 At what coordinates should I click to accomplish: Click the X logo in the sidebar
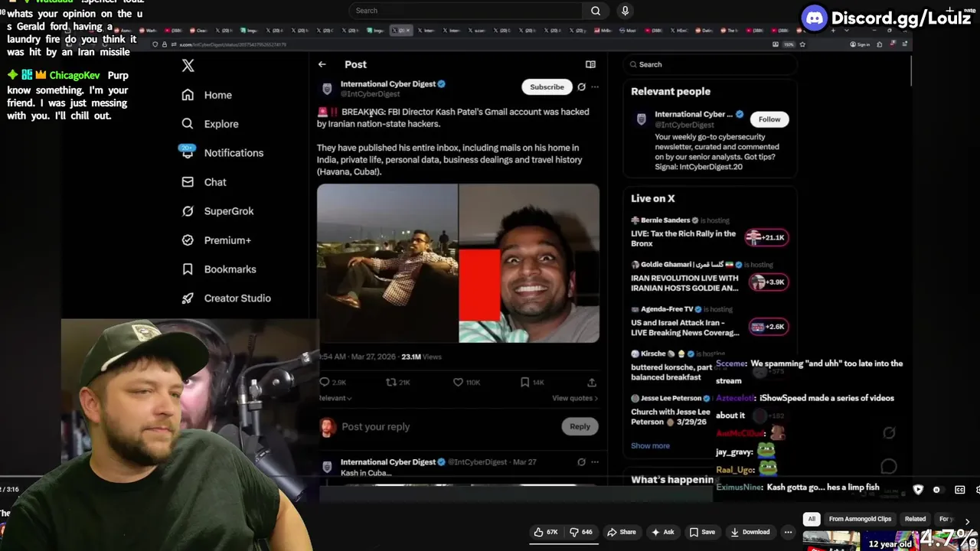[188, 66]
